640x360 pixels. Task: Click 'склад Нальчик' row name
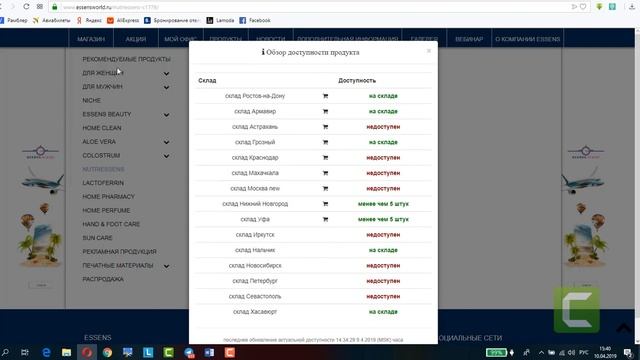[255, 250]
